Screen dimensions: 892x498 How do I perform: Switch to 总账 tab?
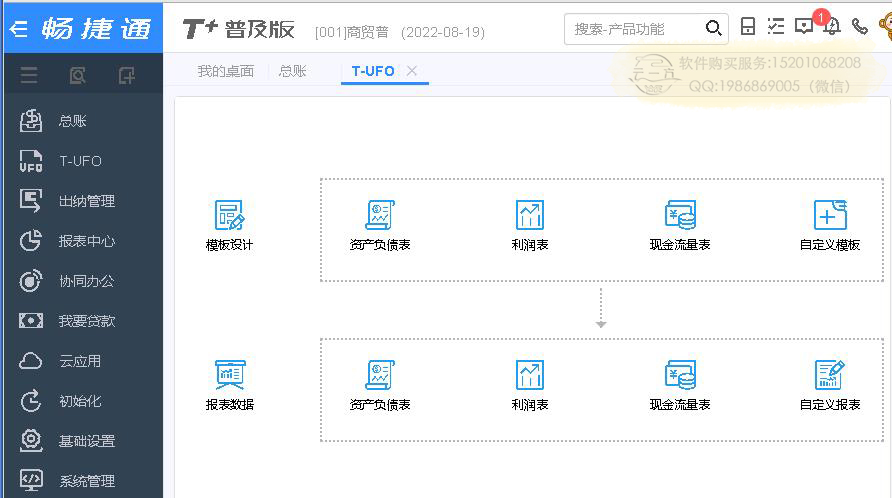tap(292, 71)
